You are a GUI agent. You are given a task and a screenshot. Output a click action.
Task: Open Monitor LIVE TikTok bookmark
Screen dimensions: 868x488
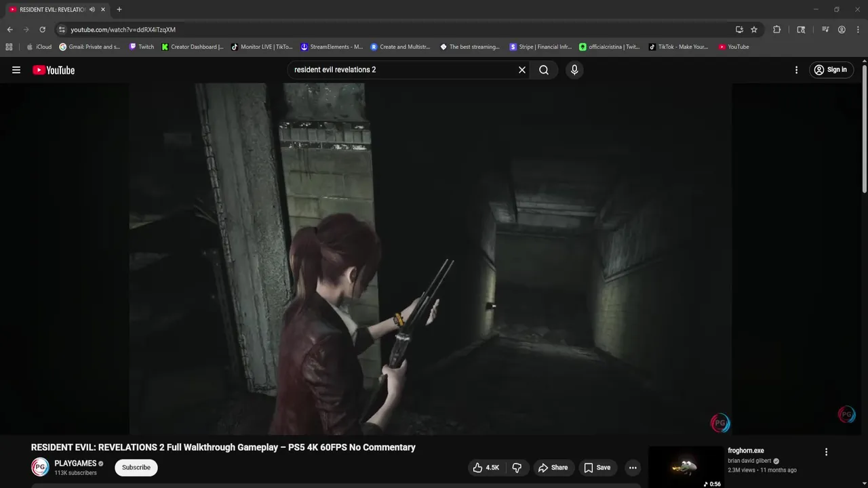pyautogui.click(x=262, y=47)
